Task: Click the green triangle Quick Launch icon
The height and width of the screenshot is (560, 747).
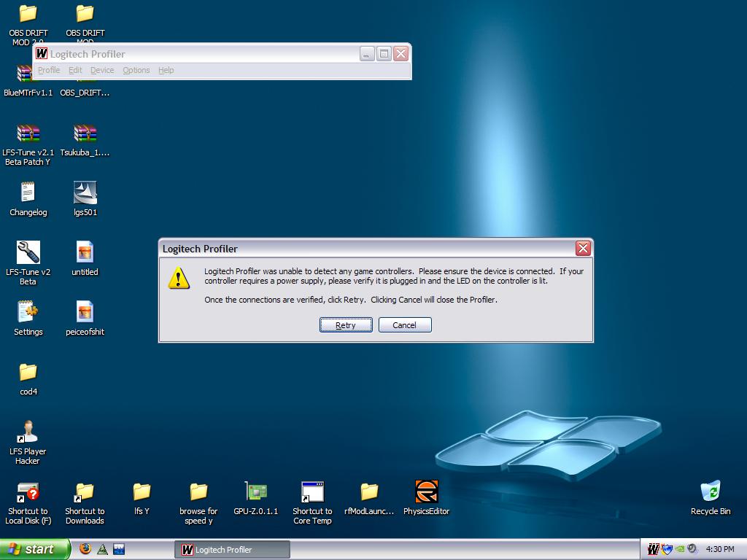Action: 102,549
